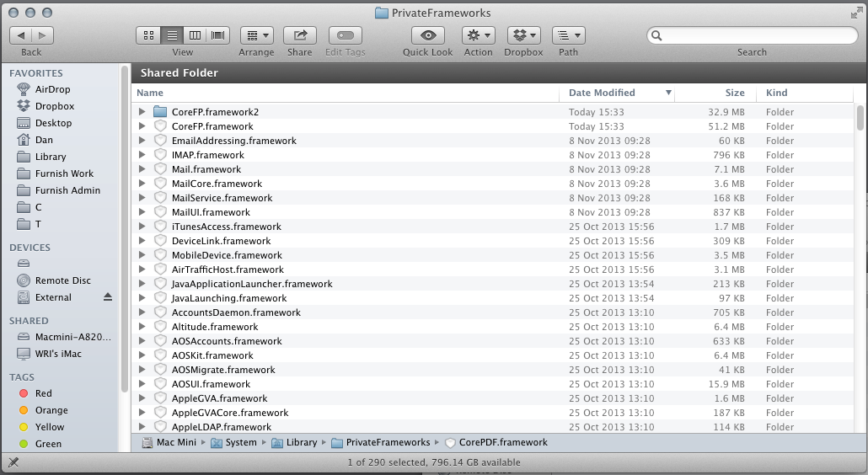
Task: Select the MailCore.framework row
Action: (493, 184)
